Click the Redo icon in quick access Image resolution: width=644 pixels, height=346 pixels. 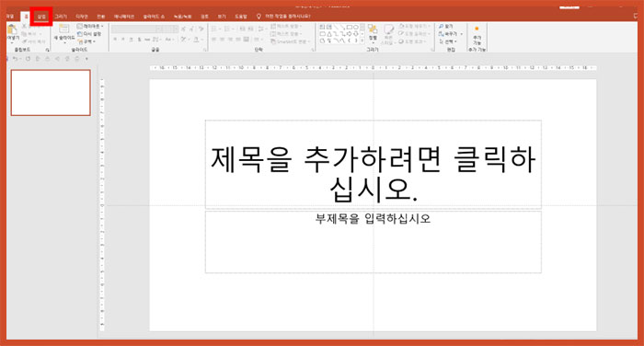28,59
